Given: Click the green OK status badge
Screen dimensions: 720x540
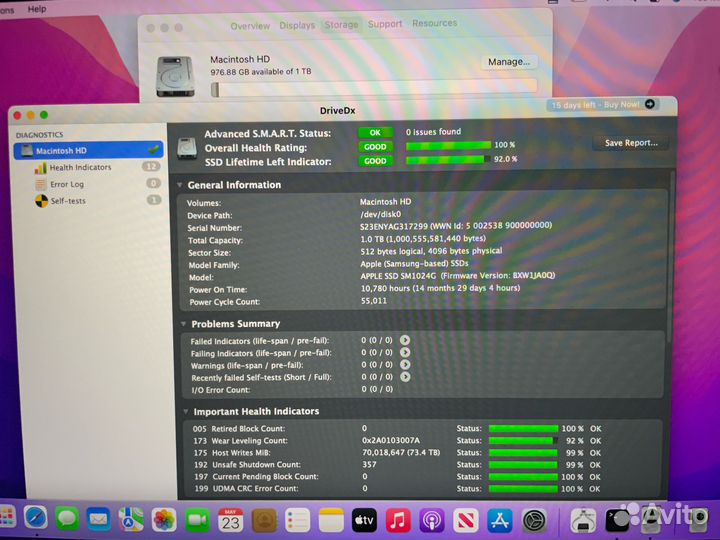Looking at the screenshot, I should tap(375, 133).
